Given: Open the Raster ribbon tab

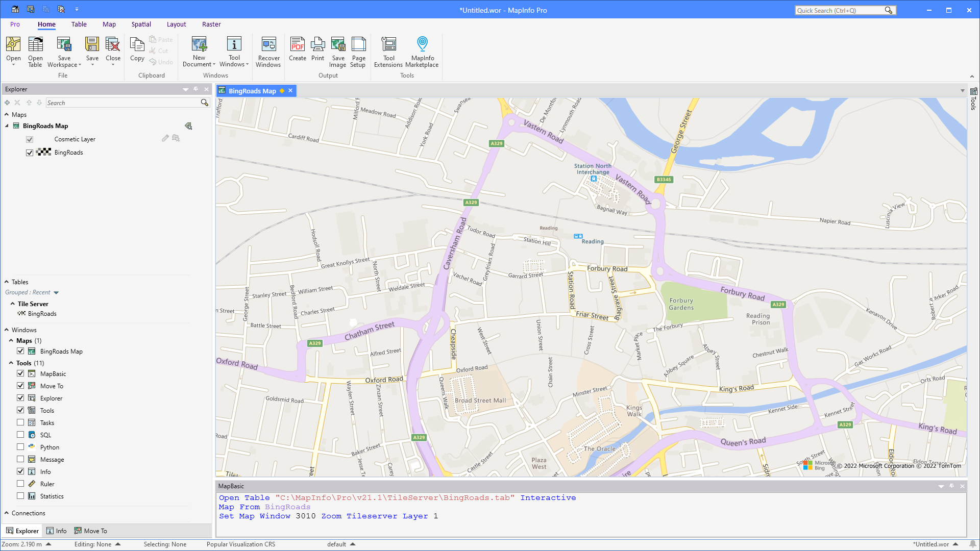Looking at the screenshot, I should click(x=211, y=24).
